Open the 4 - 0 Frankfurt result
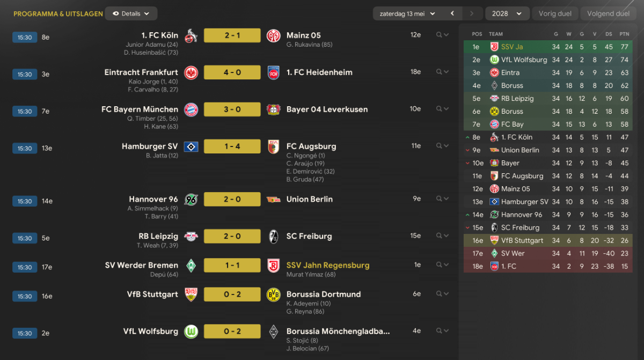Viewport: 644px width, 360px height. (232, 72)
